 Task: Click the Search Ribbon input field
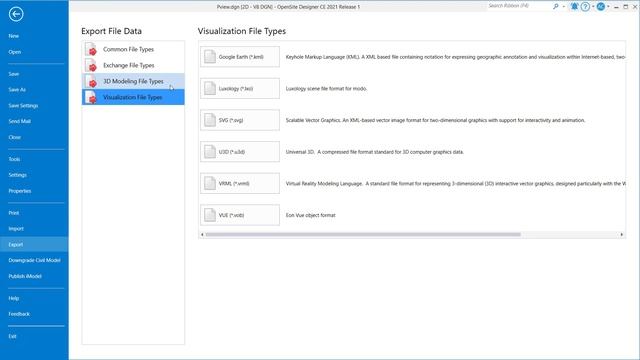[518, 6]
